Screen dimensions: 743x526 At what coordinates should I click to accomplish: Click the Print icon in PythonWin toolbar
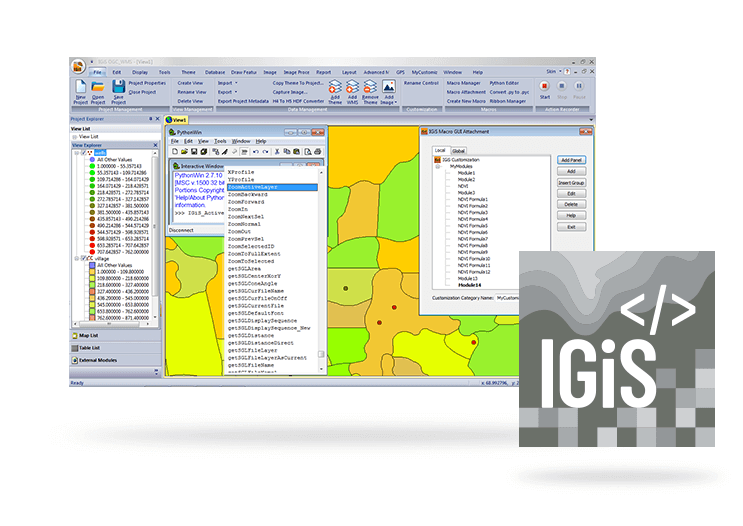317,152
